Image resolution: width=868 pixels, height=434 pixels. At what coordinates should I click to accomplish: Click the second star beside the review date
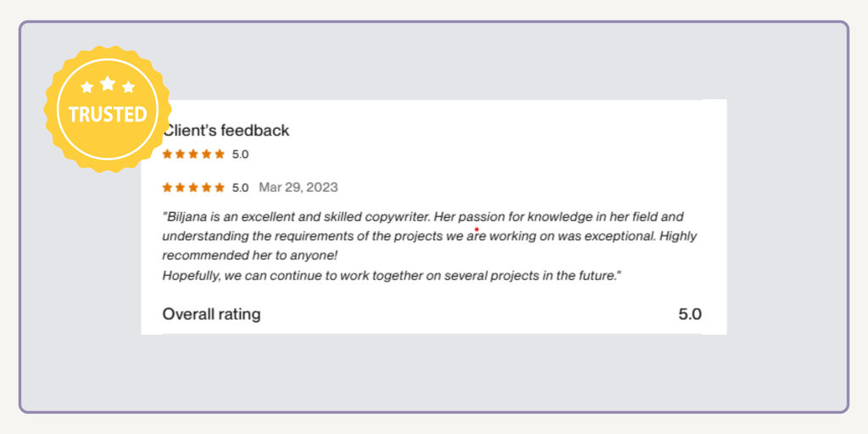point(181,187)
